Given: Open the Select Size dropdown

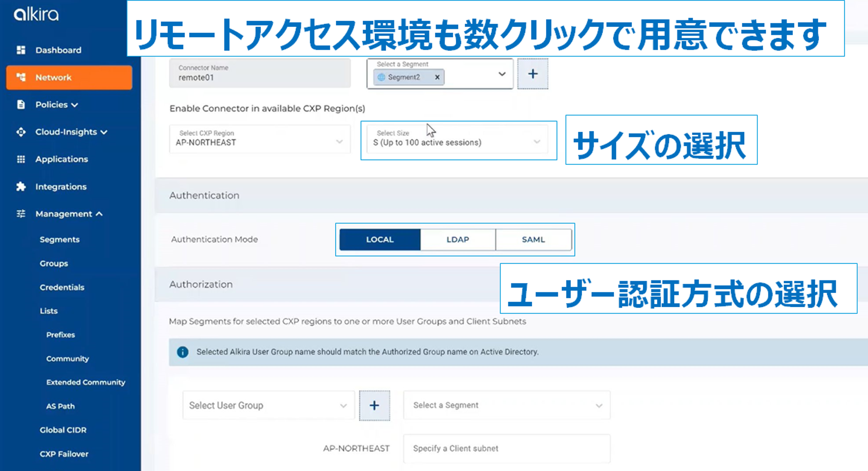Looking at the screenshot, I should click(457, 139).
